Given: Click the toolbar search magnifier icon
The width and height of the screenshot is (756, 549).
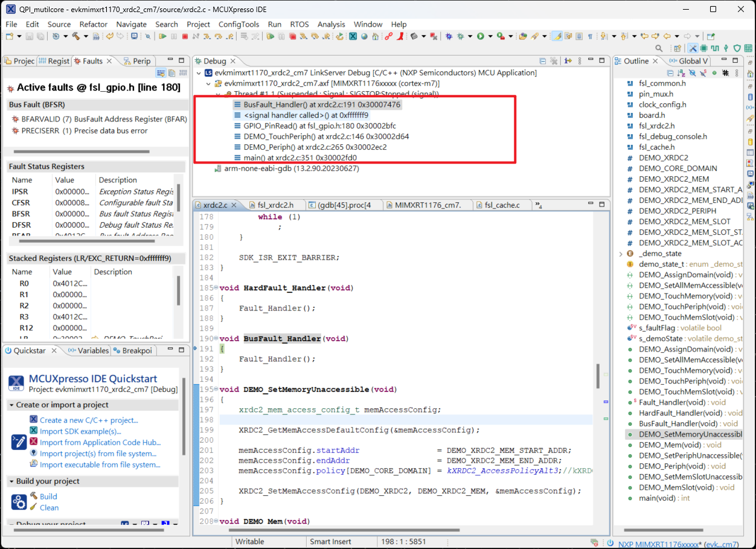Looking at the screenshot, I should [659, 48].
